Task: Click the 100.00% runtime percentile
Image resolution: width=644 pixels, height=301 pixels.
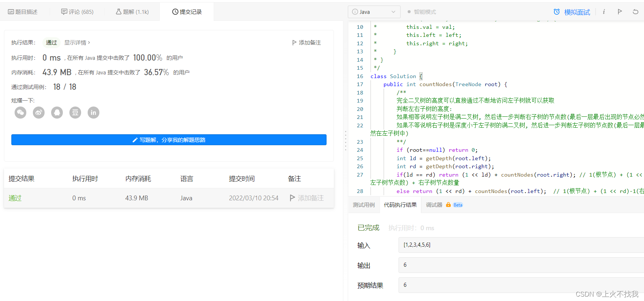Action: click(148, 58)
